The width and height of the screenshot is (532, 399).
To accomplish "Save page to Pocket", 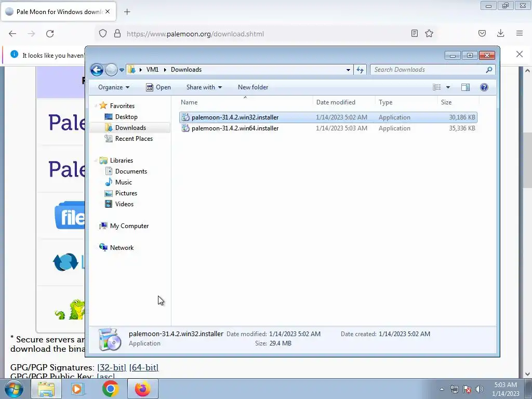I will (x=482, y=33).
